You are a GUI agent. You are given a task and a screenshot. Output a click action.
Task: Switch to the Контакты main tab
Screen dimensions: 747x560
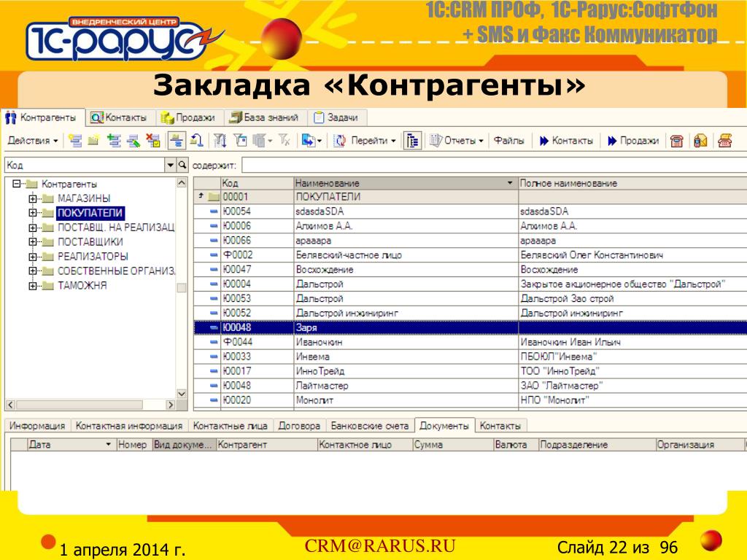(x=120, y=117)
